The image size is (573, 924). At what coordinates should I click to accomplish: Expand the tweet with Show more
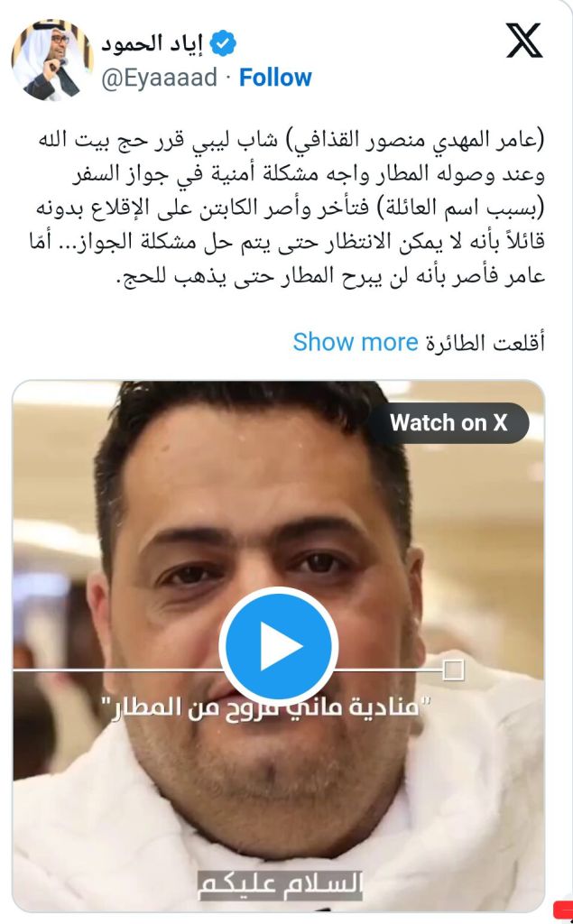356,342
